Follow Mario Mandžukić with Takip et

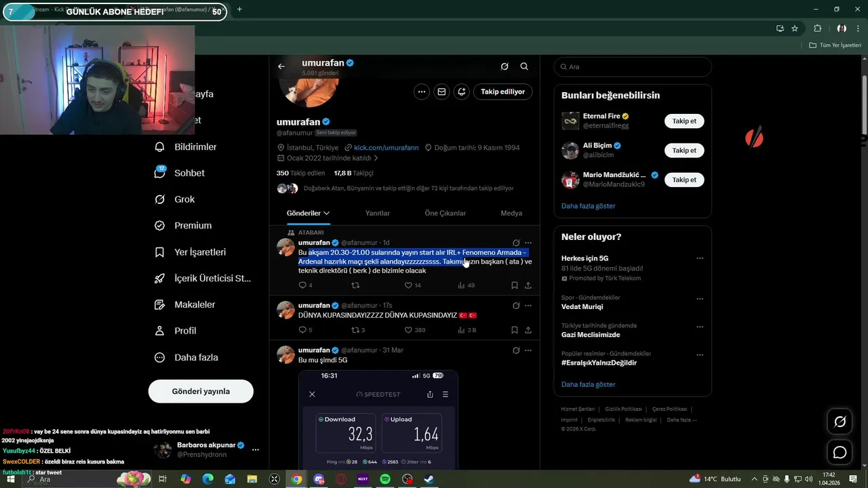click(684, 180)
